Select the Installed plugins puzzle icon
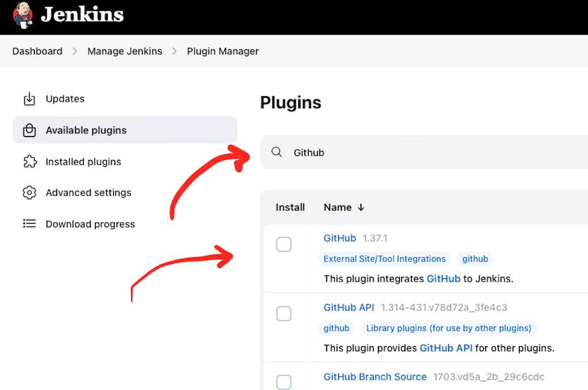The height and width of the screenshot is (390, 588). pos(30,162)
